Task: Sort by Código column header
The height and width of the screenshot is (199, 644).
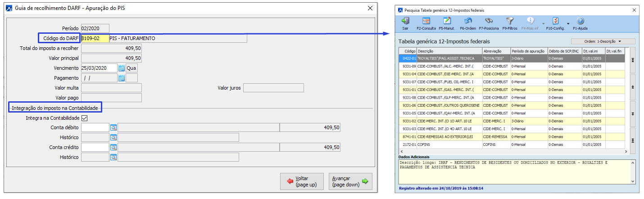Action: click(x=408, y=51)
